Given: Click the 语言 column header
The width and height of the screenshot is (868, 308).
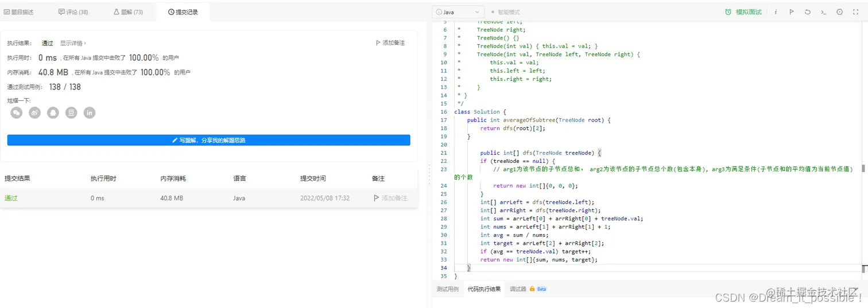Looking at the screenshot, I should point(239,178).
